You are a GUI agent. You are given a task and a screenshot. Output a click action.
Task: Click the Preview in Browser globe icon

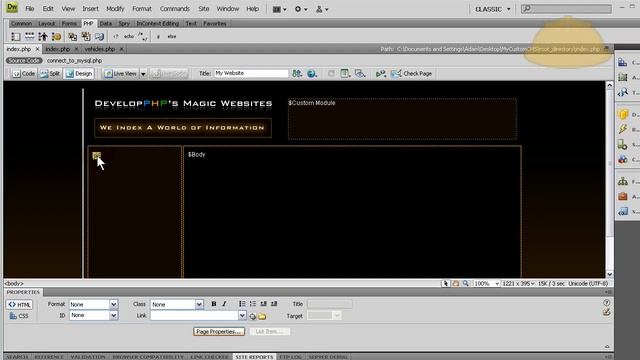[x=312, y=73]
